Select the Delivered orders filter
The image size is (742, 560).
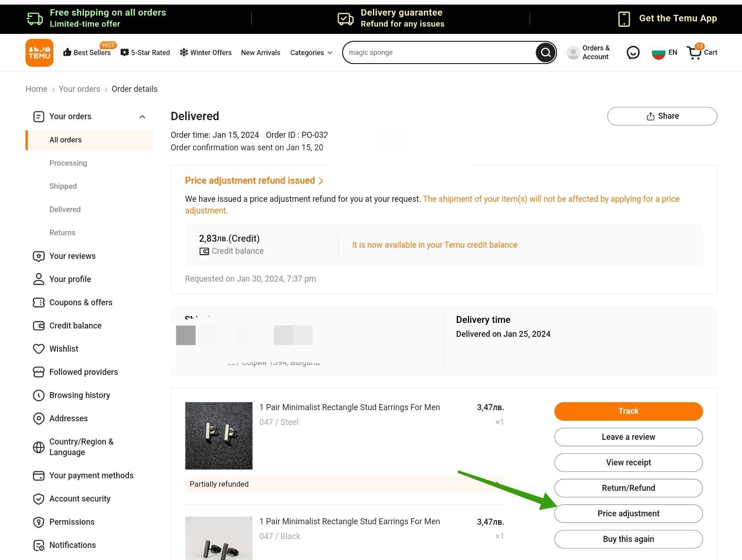tap(65, 210)
